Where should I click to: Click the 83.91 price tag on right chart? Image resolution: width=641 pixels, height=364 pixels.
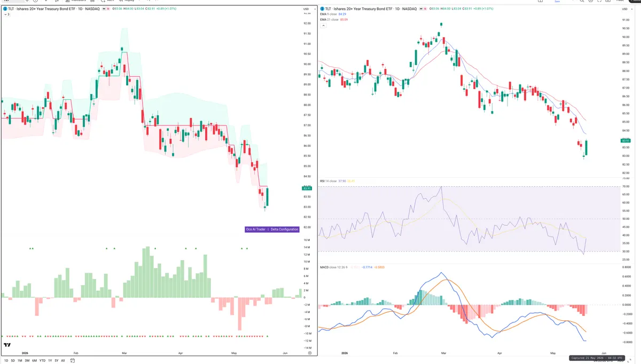(626, 140)
